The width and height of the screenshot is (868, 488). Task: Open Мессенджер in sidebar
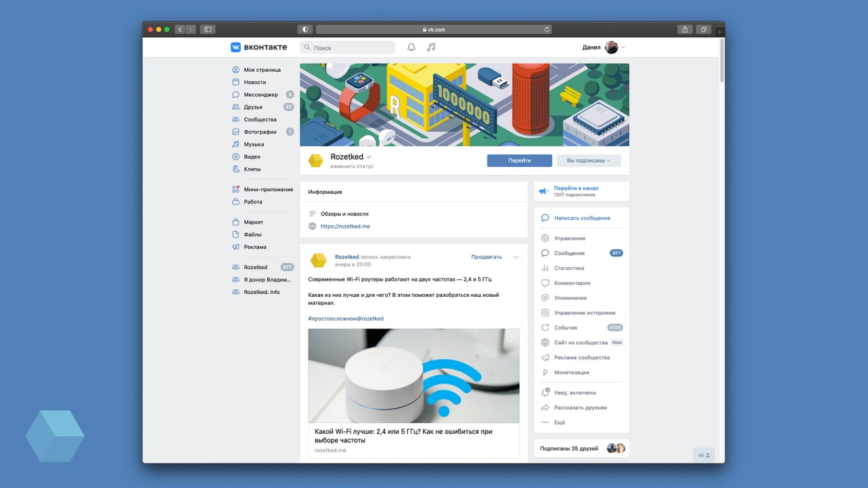(x=262, y=95)
